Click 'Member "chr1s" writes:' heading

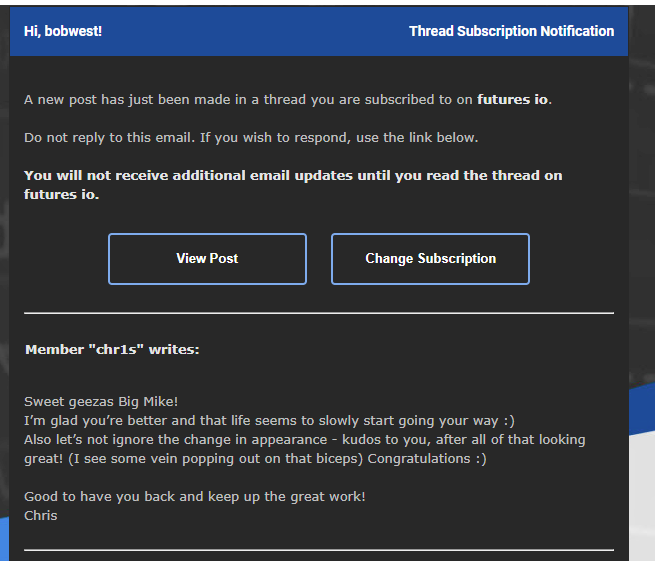(112, 350)
